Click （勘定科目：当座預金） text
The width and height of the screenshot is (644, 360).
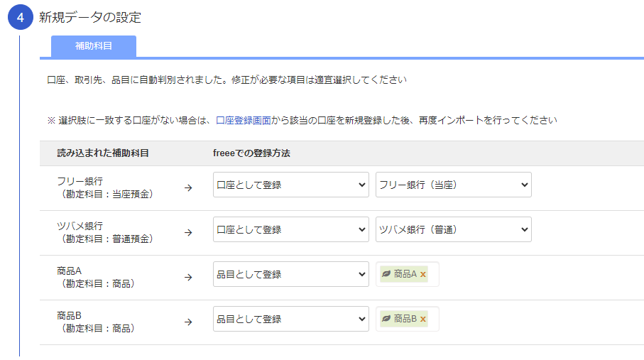[x=107, y=195]
